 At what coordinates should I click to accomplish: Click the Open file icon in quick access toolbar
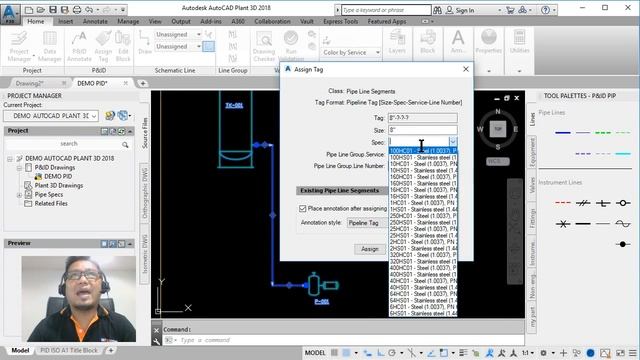(40, 9)
